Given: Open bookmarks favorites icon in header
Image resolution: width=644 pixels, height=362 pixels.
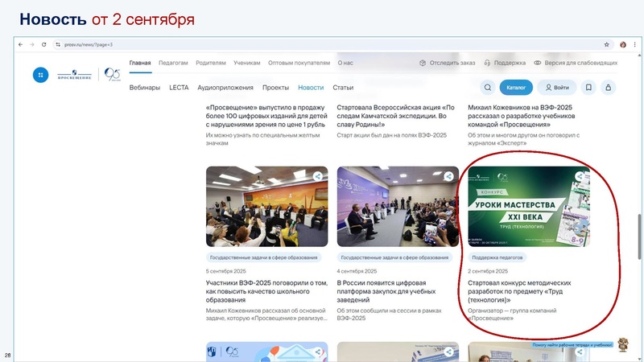Looking at the screenshot, I should pos(588,88).
